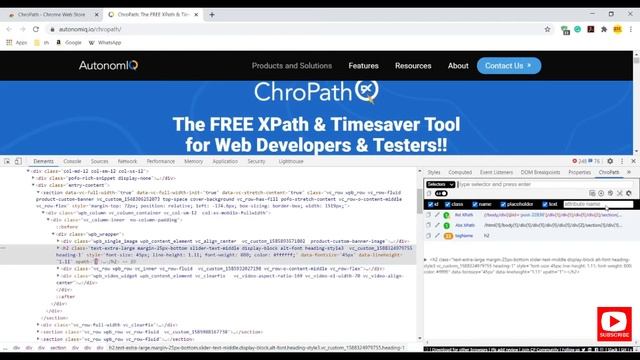Click the orange count badge for tagName
The image size is (640, 360).
point(448,236)
